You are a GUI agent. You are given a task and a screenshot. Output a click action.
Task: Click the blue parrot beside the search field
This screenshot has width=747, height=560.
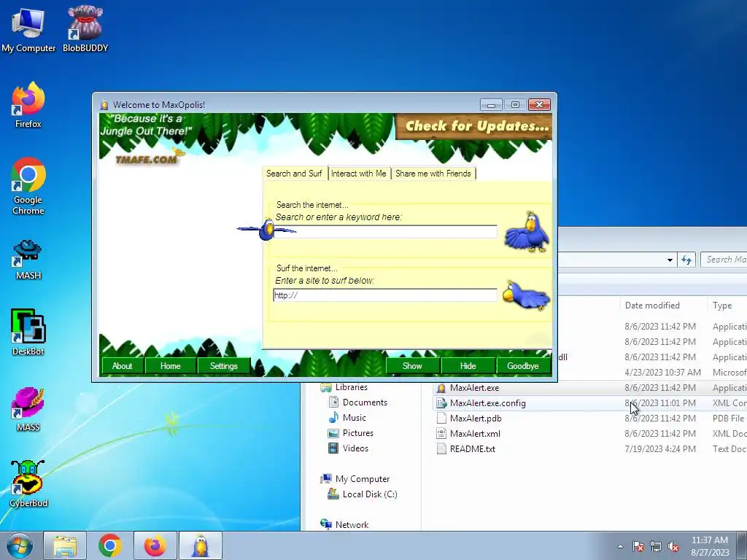tap(527, 232)
